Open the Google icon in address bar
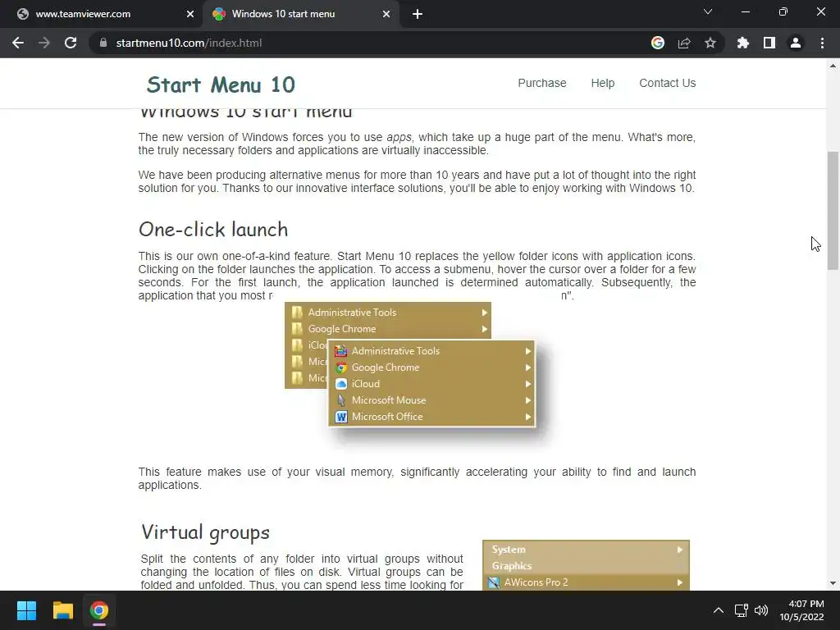Image resolution: width=840 pixels, height=630 pixels. [658, 43]
